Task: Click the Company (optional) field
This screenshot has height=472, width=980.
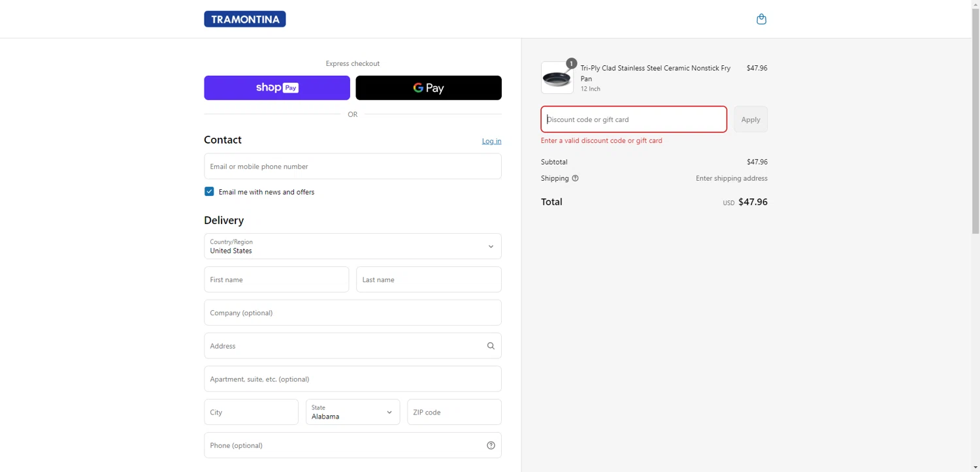Action: click(353, 313)
